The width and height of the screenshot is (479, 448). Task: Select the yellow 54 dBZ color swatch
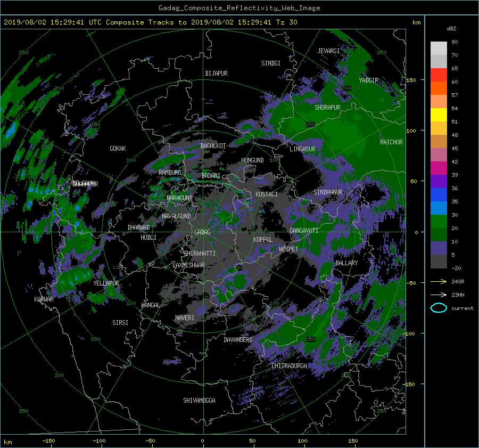pos(439,115)
